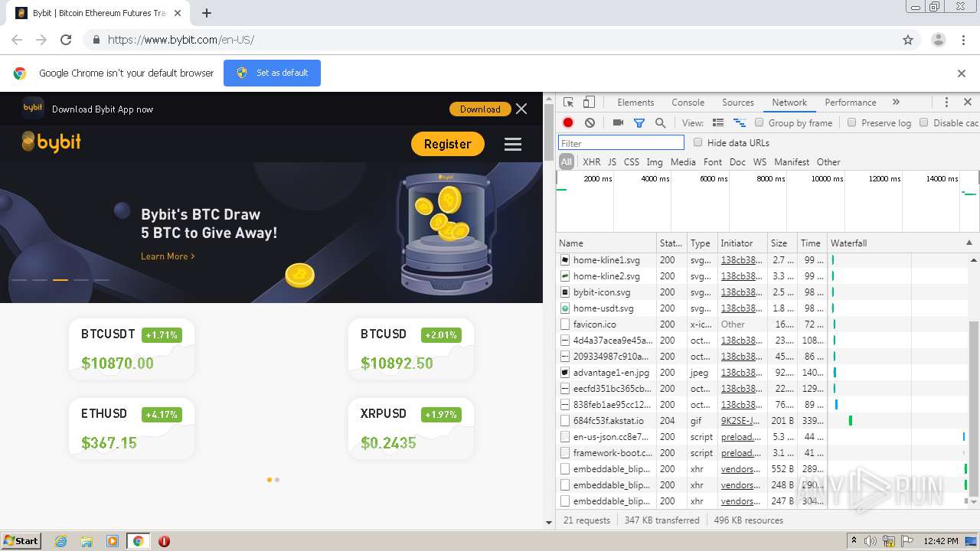The height and width of the screenshot is (551, 980).
Task: Switch to the Console tab
Action: pos(688,103)
